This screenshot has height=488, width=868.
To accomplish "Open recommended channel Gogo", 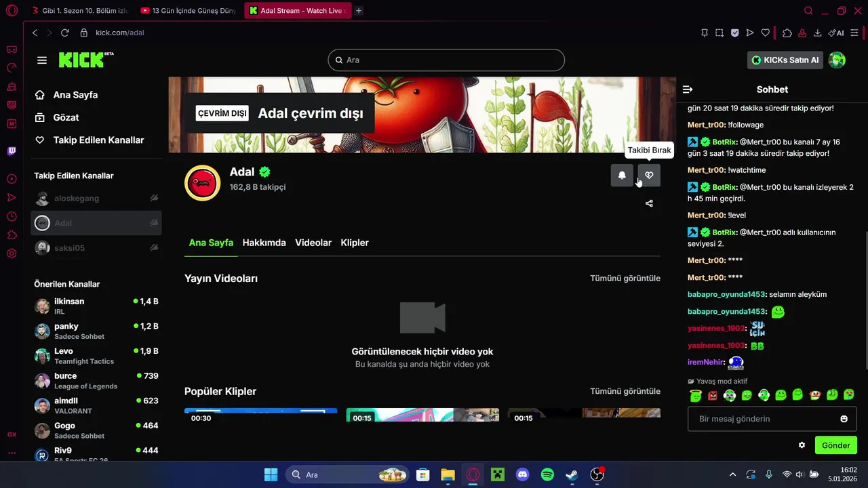I will click(96, 430).
